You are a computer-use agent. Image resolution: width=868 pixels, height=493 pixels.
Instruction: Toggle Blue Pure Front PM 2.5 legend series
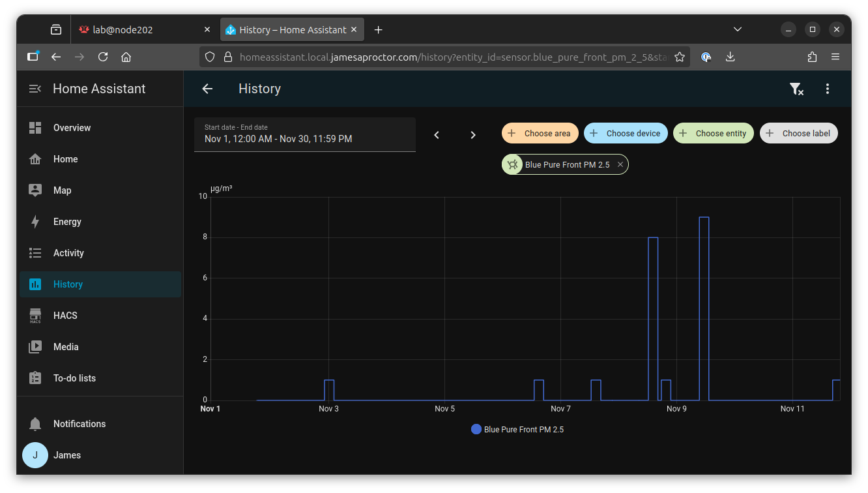click(x=517, y=430)
